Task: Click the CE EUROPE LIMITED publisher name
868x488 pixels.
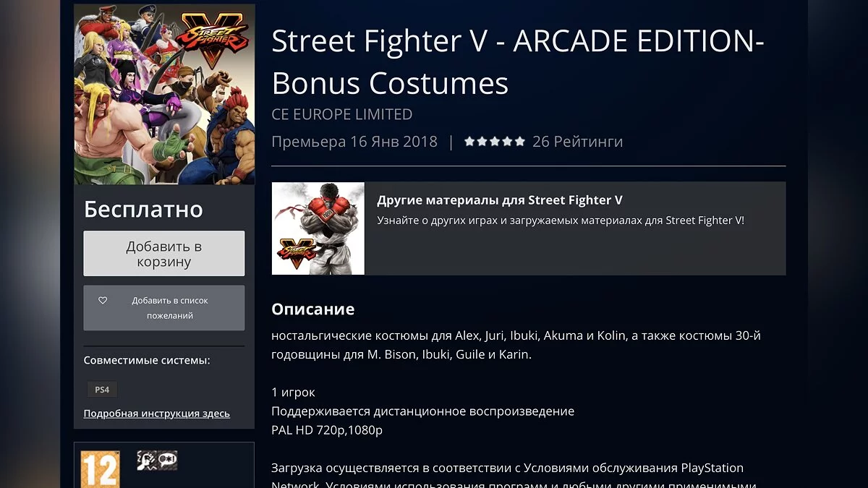Action: [x=342, y=114]
